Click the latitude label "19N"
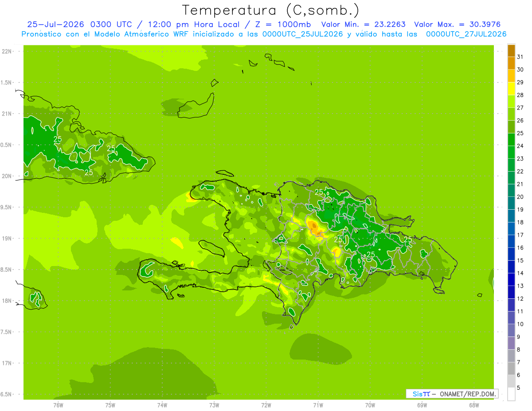Screen dimensions: 532x411 6,239
